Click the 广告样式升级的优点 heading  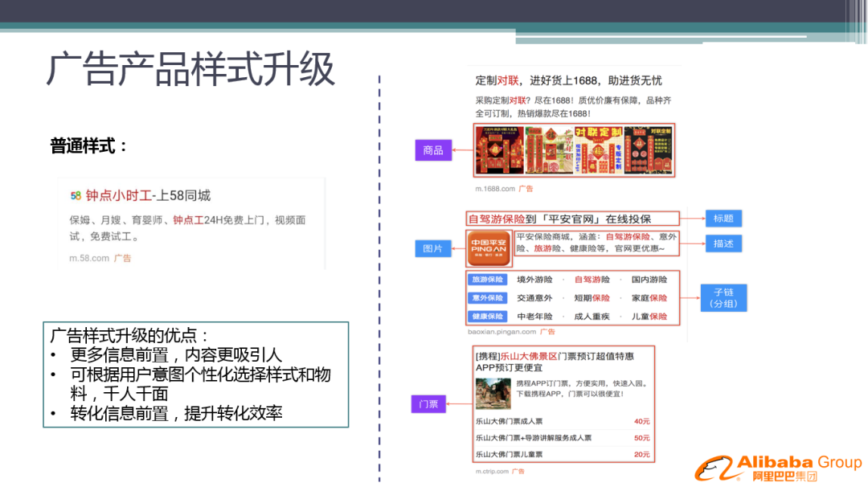(x=129, y=335)
